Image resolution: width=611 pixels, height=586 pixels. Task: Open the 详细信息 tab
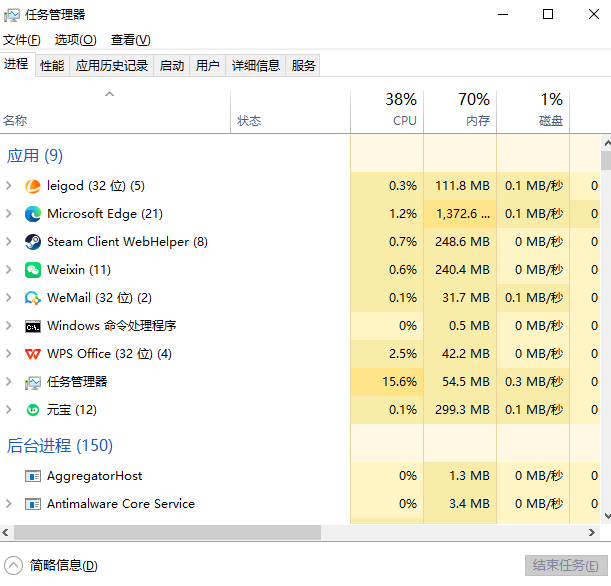point(256,66)
